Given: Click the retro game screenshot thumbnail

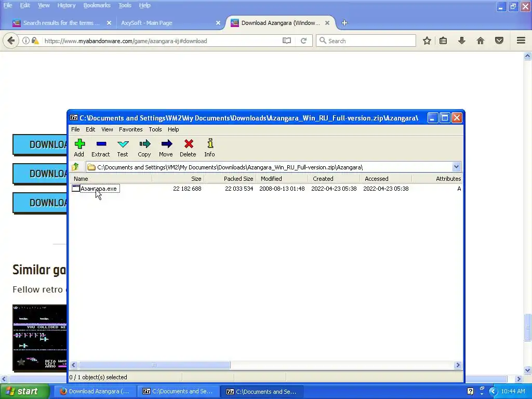Looking at the screenshot, I should (39, 338).
